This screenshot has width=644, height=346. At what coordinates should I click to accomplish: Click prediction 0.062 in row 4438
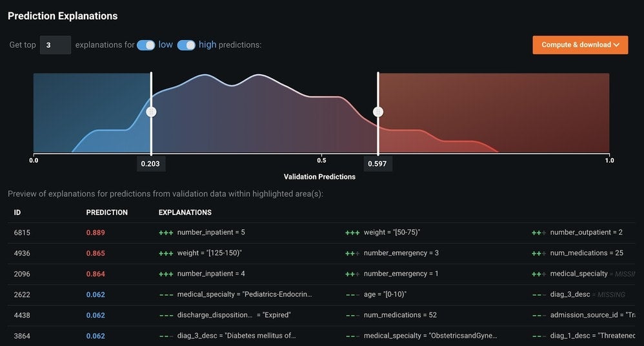(x=96, y=315)
